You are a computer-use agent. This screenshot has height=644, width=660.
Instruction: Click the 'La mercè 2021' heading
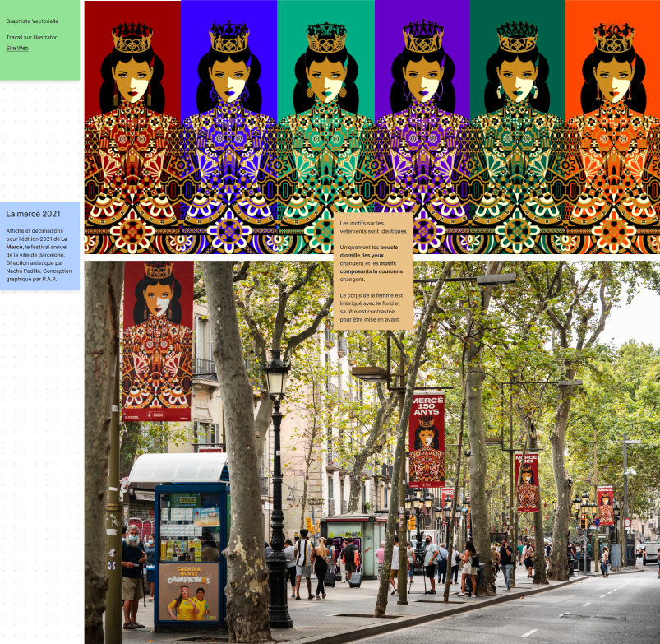tap(33, 214)
